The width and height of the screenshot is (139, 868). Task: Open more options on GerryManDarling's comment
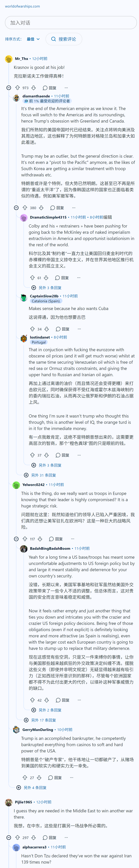(72, 778)
